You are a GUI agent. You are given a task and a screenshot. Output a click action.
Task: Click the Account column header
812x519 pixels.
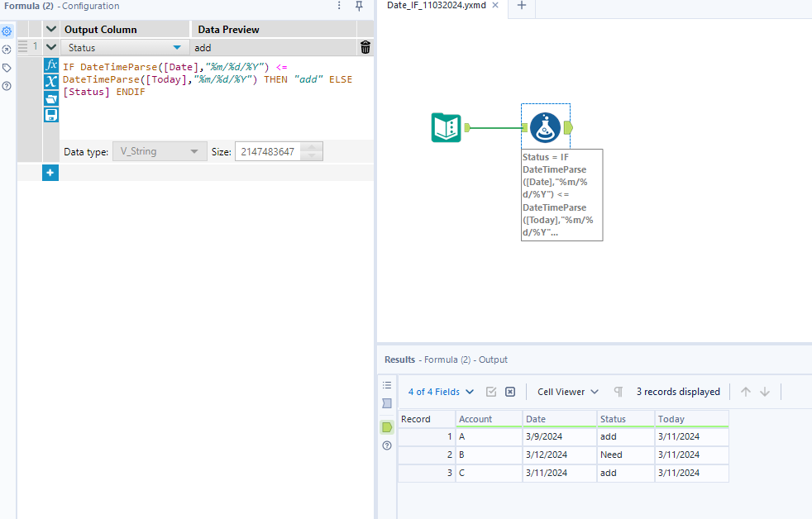coord(489,419)
